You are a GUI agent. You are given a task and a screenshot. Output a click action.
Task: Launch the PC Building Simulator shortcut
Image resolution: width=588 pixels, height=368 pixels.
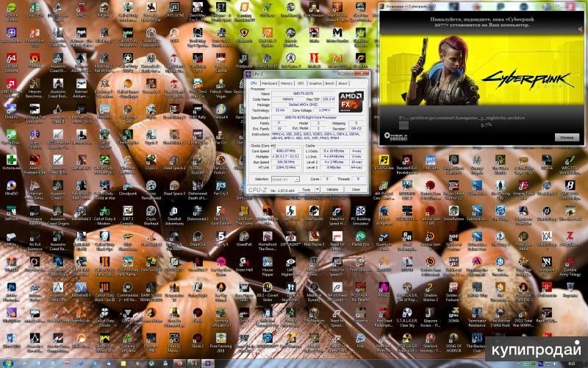(x=360, y=210)
